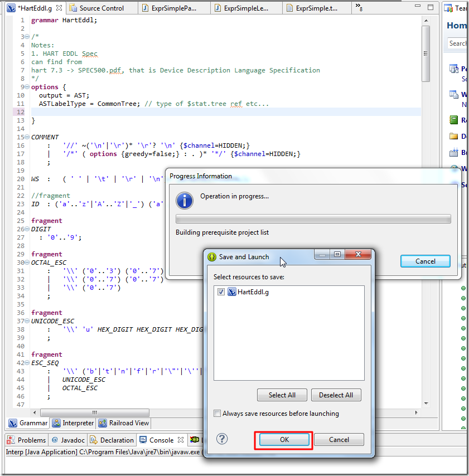
Task: Click the Interpreter page icon
Action: point(56,423)
